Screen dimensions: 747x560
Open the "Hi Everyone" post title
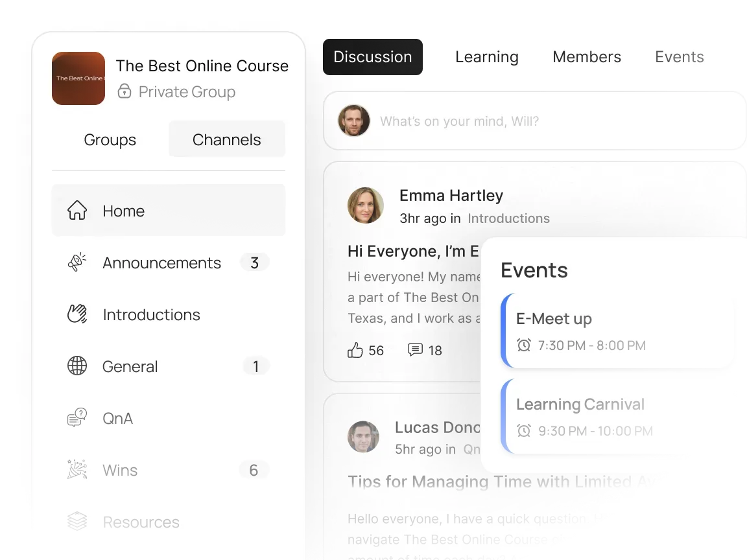413,251
